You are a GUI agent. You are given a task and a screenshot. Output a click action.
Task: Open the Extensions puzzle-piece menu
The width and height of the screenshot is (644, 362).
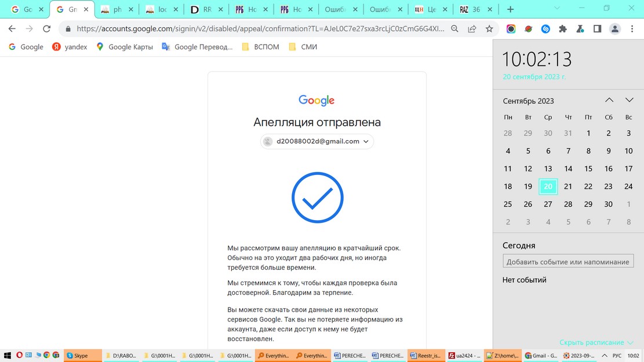coord(563,29)
